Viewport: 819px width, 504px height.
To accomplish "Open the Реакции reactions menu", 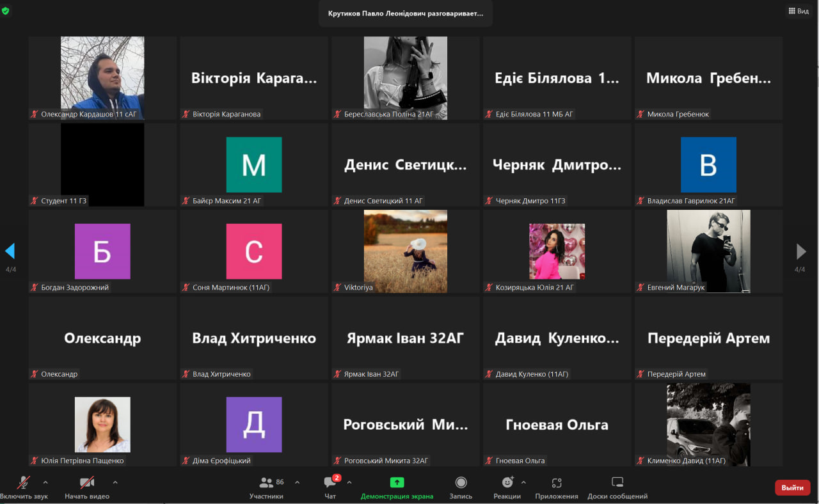I will 507,487.
